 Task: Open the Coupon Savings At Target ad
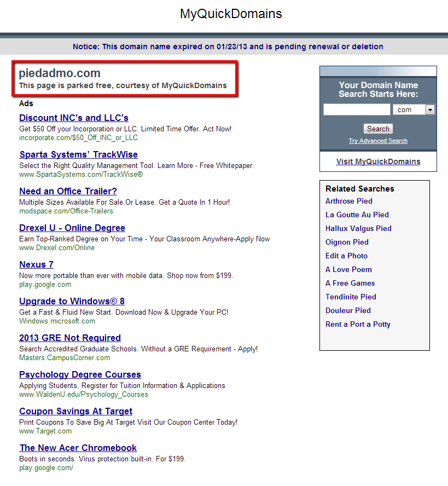coord(76,411)
